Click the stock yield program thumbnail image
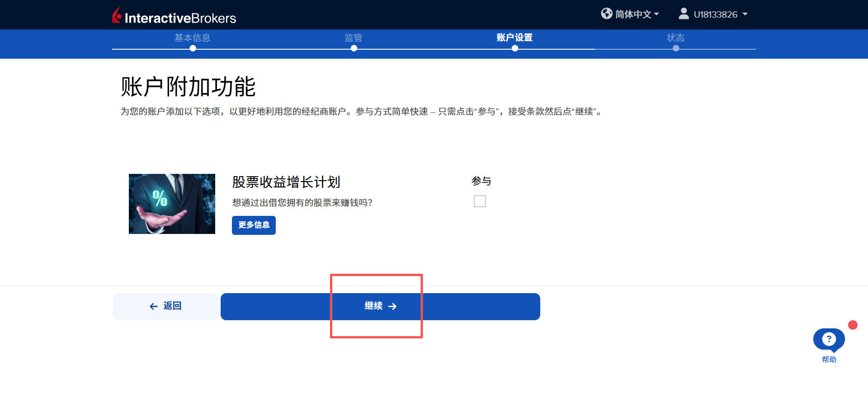This screenshot has height=397, width=868. tap(172, 204)
